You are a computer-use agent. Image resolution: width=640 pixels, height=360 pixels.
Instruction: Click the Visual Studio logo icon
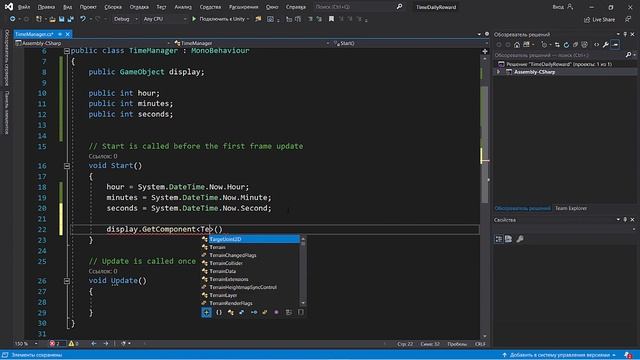coord(9,7)
